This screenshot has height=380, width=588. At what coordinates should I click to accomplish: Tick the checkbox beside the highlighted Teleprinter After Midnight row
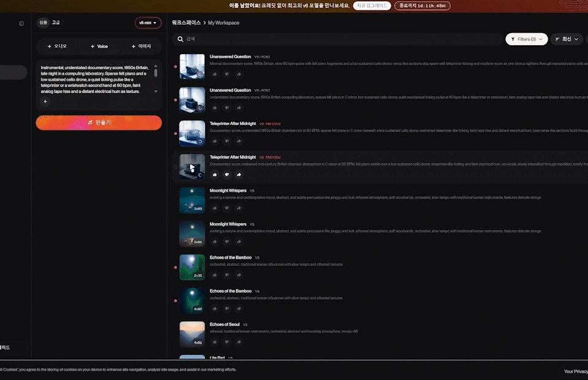tap(175, 167)
